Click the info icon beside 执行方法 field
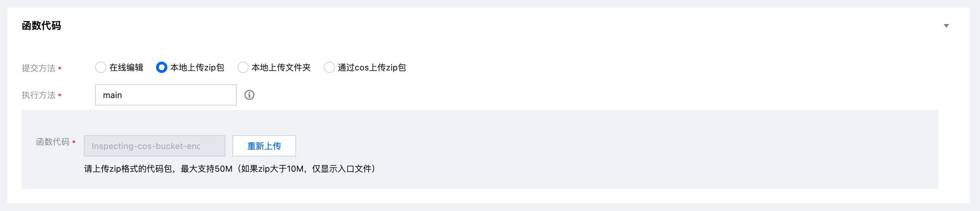980x211 pixels. 249,95
